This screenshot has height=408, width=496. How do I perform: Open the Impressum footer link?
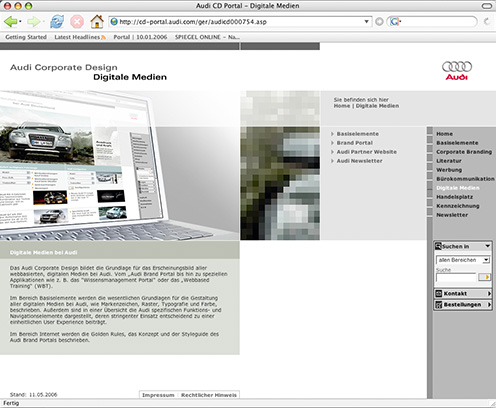(x=158, y=395)
